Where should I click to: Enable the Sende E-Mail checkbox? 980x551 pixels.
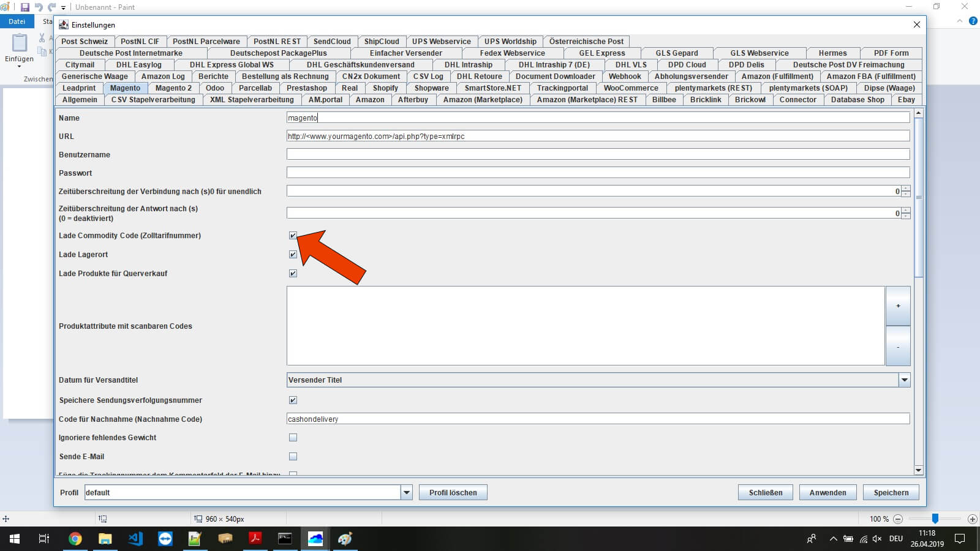pos(293,457)
